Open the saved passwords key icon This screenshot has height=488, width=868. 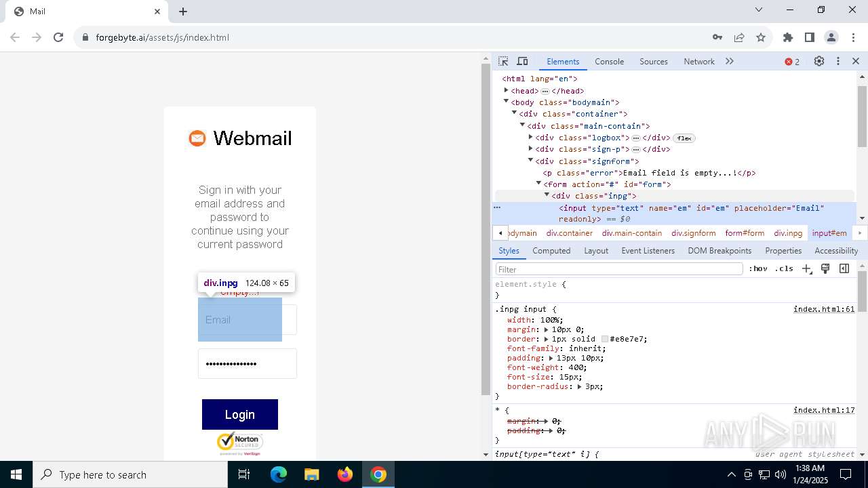tap(717, 37)
